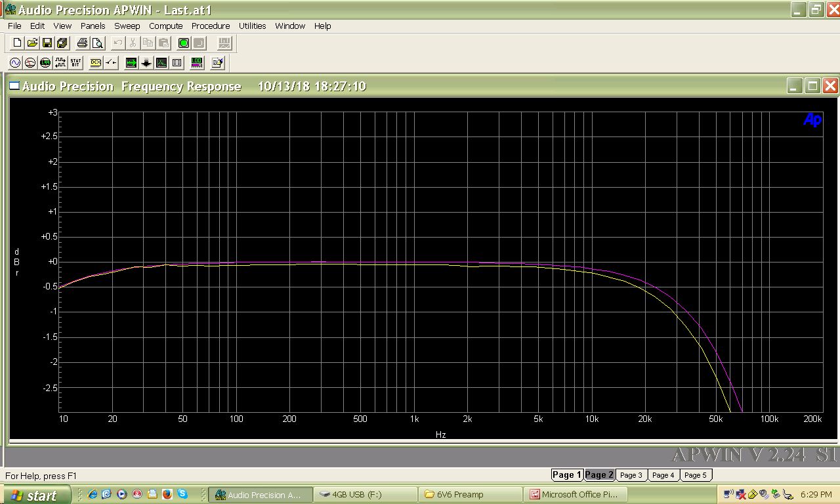Open the Bargraph 1.00 display icon

[x=197, y=63]
